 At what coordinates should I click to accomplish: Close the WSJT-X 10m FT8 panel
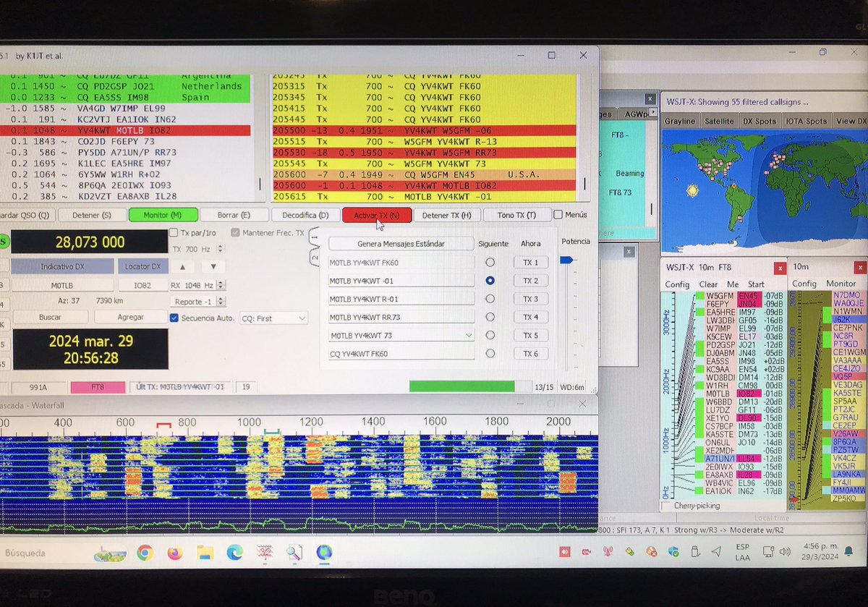click(x=780, y=268)
